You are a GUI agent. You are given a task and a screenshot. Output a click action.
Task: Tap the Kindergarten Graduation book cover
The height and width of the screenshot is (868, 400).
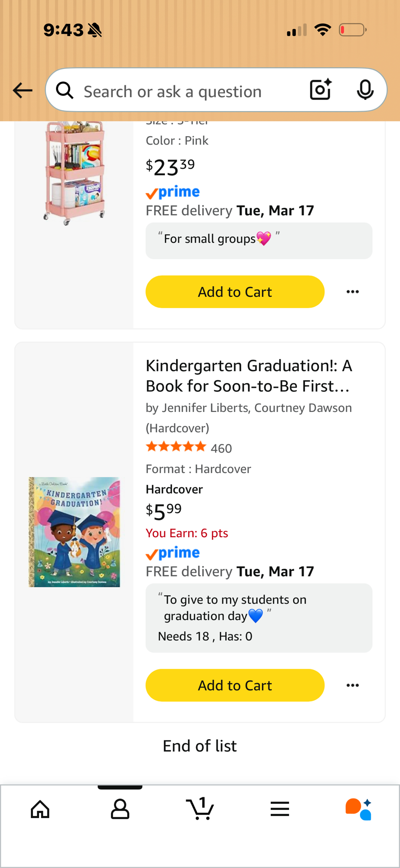pyautogui.click(x=74, y=532)
